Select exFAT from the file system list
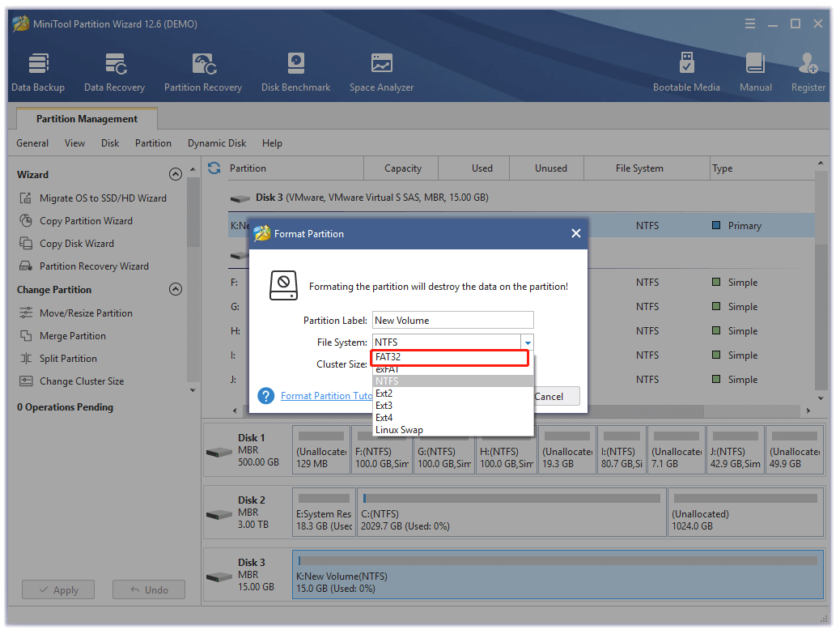This screenshot has width=840, height=634. click(x=452, y=369)
